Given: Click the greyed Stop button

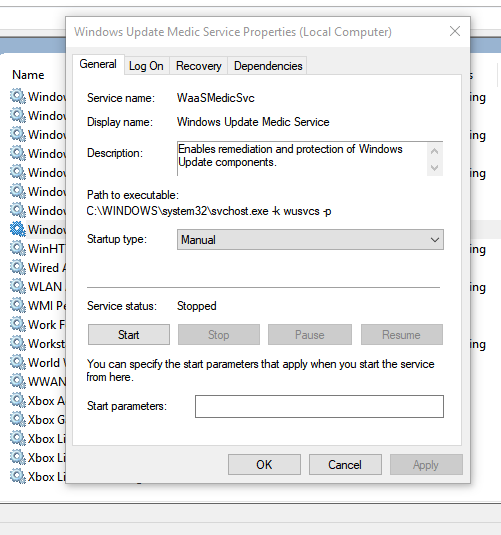Looking at the screenshot, I should [219, 335].
